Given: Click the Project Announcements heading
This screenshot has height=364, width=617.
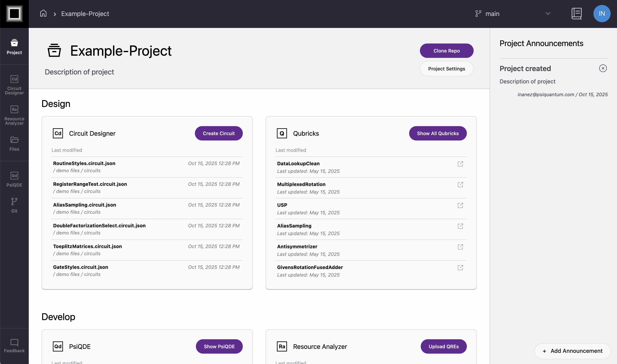Looking at the screenshot, I should [x=541, y=44].
